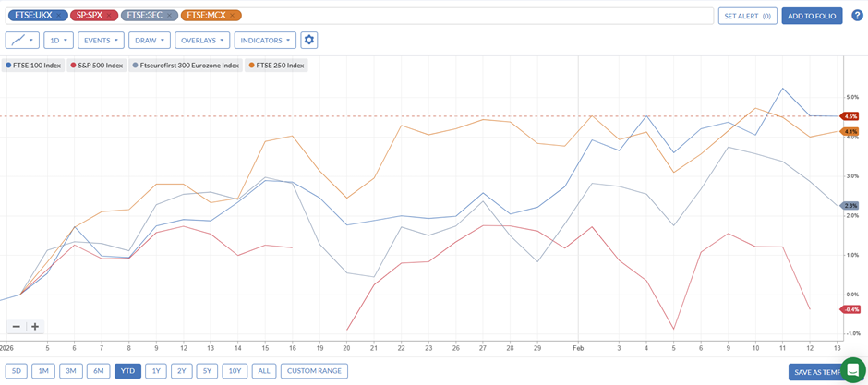Viewport: 868px width, 385px height.
Task: Switch to the 5Y time range
Action: [207, 371]
